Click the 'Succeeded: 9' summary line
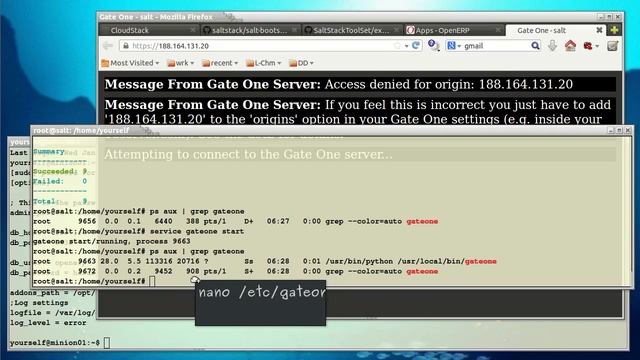Image resolution: width=640 pixels, height=360 pixels. tap(60, 171)
